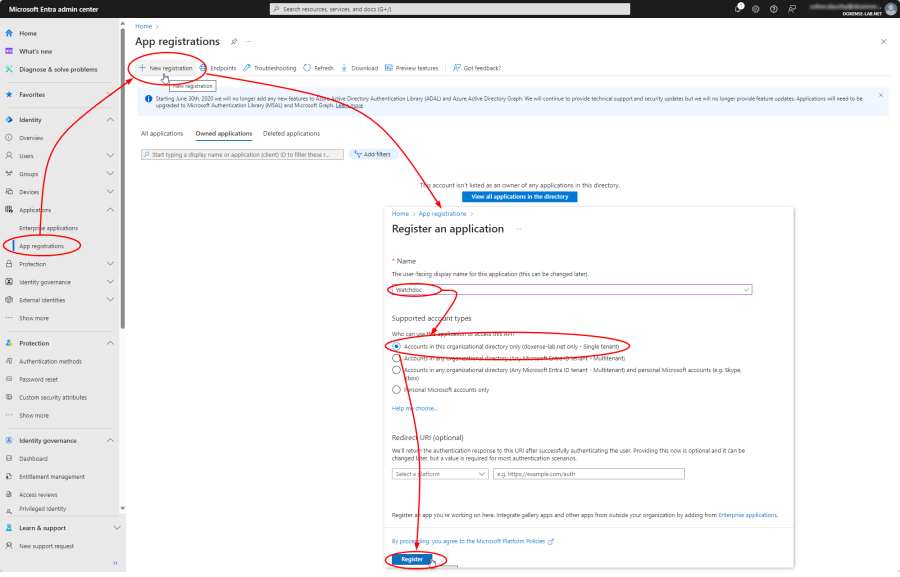Viewport: 900px width, 577px height.
Task: Open the notifications bell icon
Action: pyautogui.click(x=739, y=8)
